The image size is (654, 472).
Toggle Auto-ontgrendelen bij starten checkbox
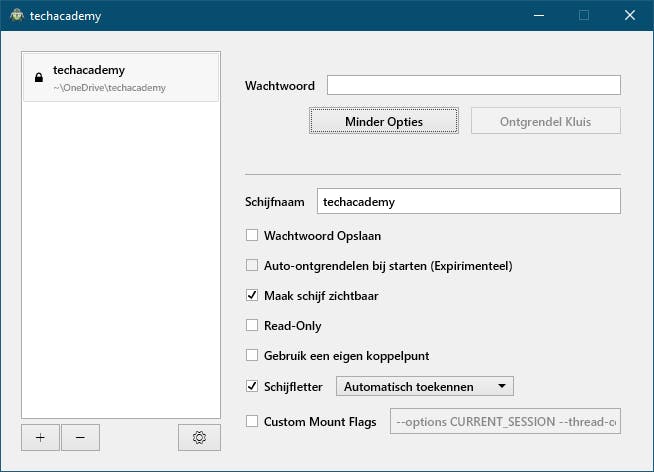[x=252, y=266]
